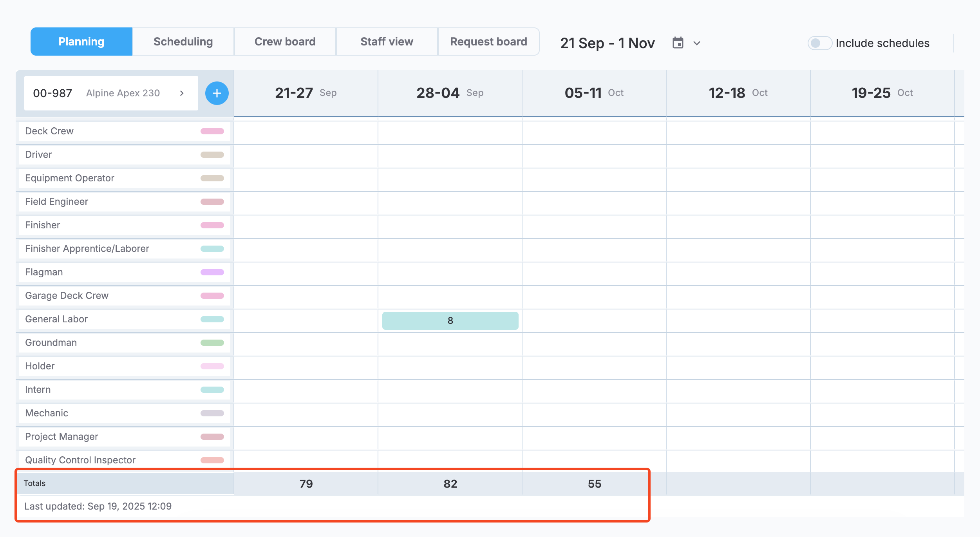Image resolution: width=980 pixels, height=537 pixels.
Task: Expand the Alpine Apex 230 project chevron
Action: click(x=182, y=93)
